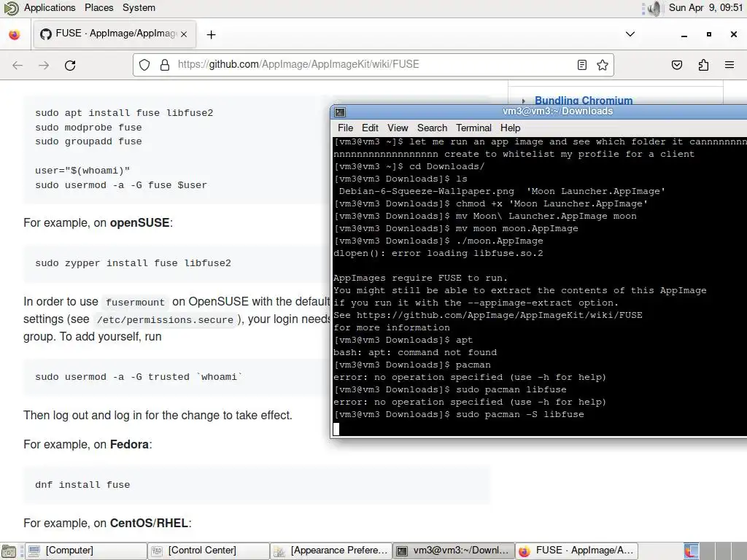Open the Firefox extensions puzzle icon
The height and width of the screenshot is (560, 747).
(x=703, y=65)
